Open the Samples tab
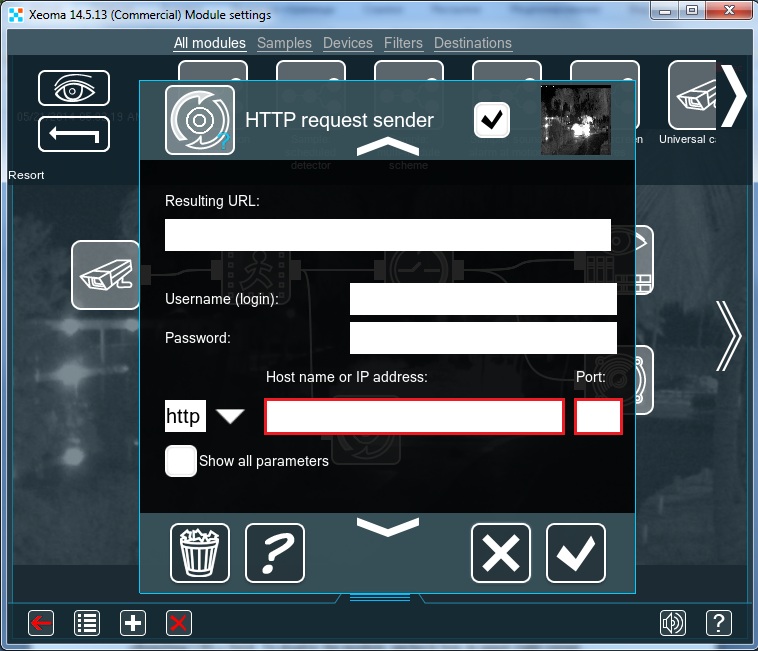 (x=284, y=43)
